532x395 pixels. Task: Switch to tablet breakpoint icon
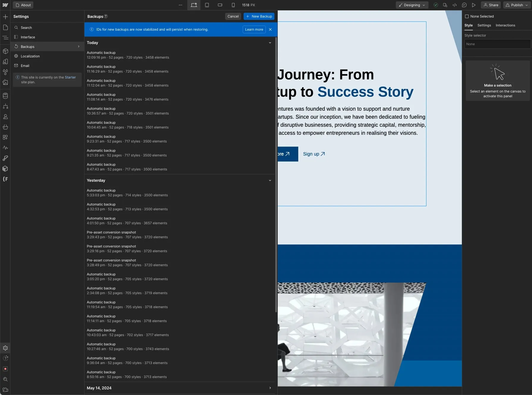[207, 5]
